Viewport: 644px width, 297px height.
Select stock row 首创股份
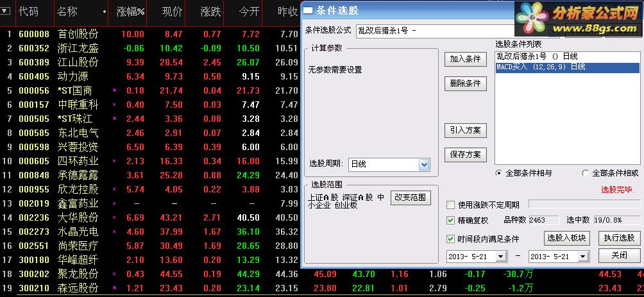coord(78,34)
